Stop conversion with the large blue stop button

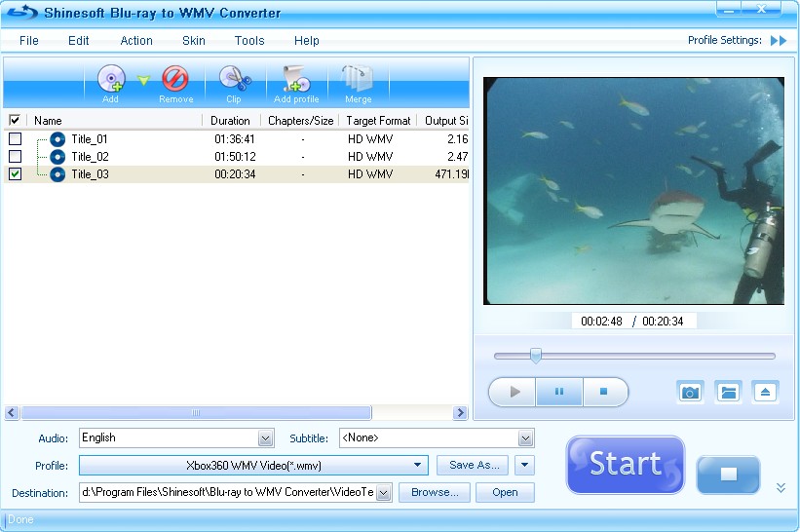728,475
